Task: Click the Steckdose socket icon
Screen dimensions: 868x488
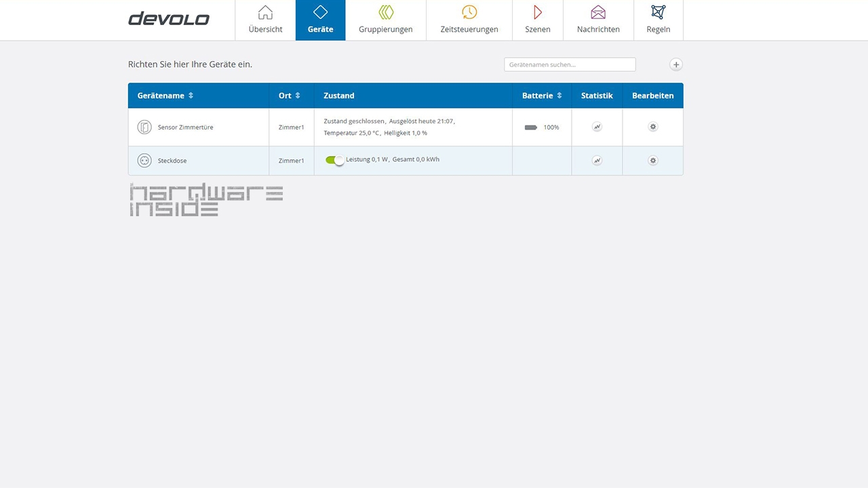Action: 144,161
